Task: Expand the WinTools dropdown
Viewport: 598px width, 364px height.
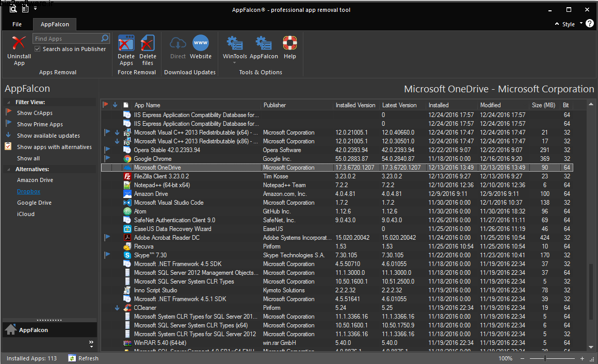Action: [x=235, y=63]
